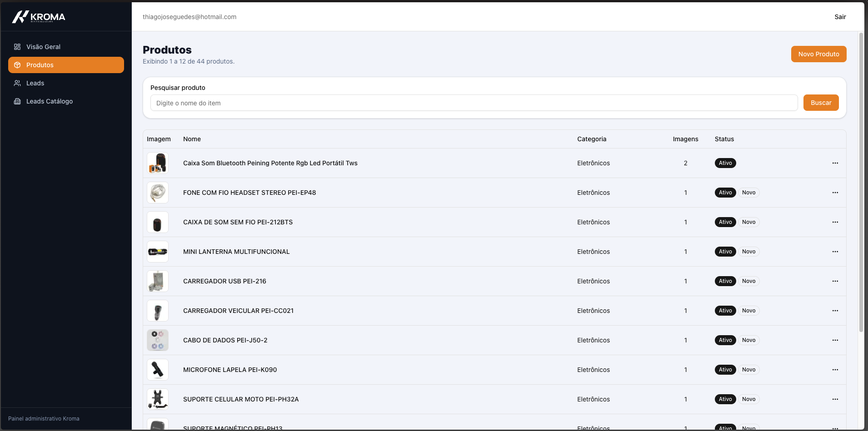Click the Sair logout link
The height and width of the screenshot is (431, 868).
coord(840,17)
